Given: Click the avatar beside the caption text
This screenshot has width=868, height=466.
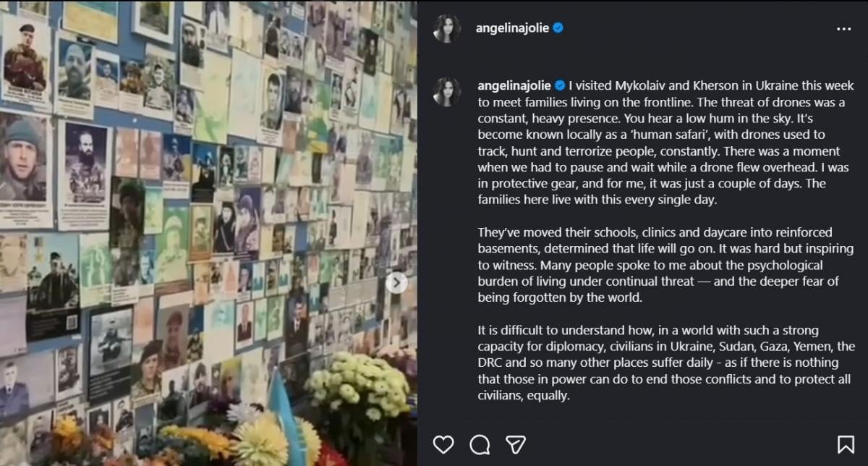Looking at the screenshot, I should 447,92.
